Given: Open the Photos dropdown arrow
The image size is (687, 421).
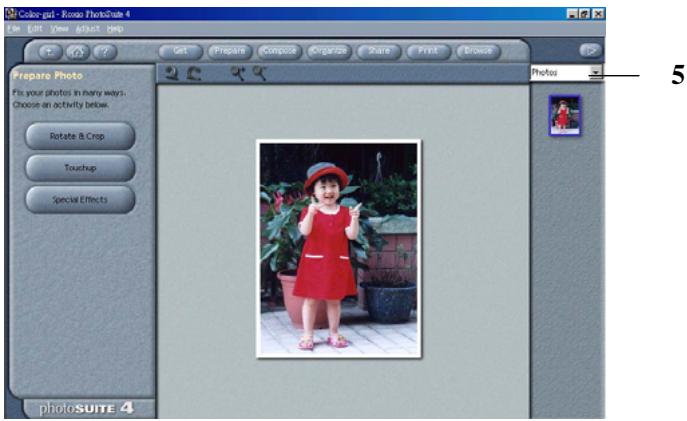Looking at the screenshot, I should point(595,72).
